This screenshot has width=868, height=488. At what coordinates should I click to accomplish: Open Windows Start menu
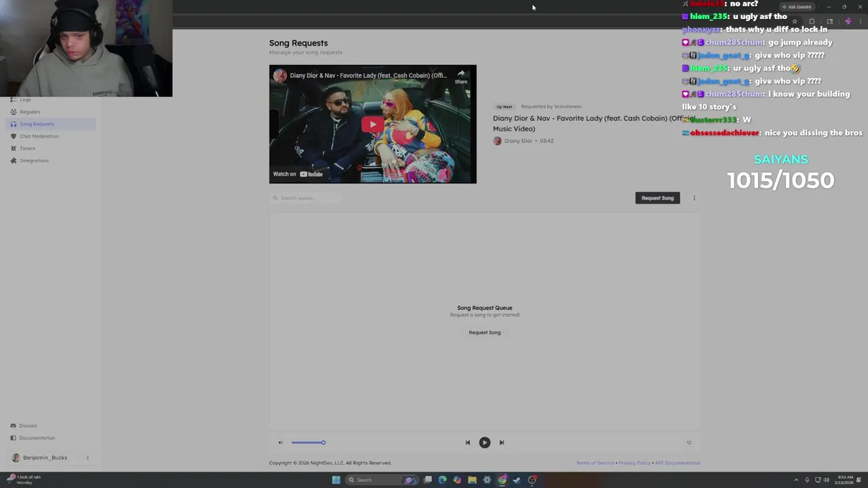tap(336, 480)
